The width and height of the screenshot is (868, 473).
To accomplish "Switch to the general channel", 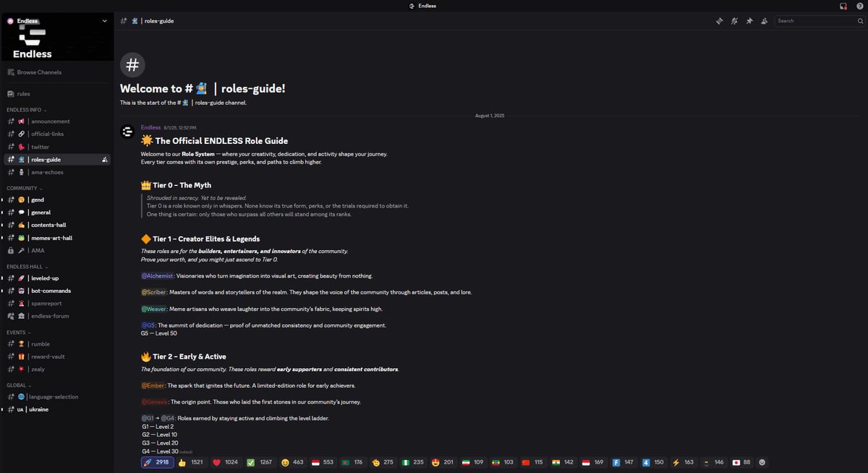I will pyautogui.click(x=57, y=213).
